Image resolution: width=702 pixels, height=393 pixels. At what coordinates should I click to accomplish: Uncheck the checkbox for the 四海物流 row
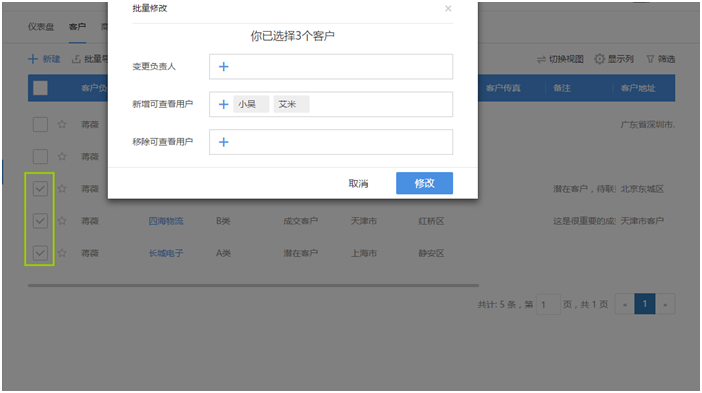40,221
